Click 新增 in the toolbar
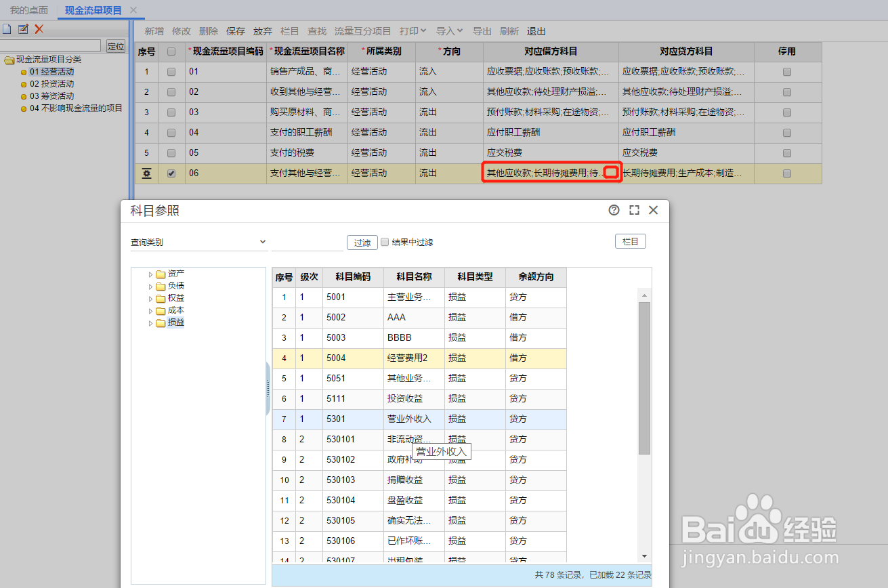This screenshot has height=588, width=888. pyautogui.click(x=154, y=31)
